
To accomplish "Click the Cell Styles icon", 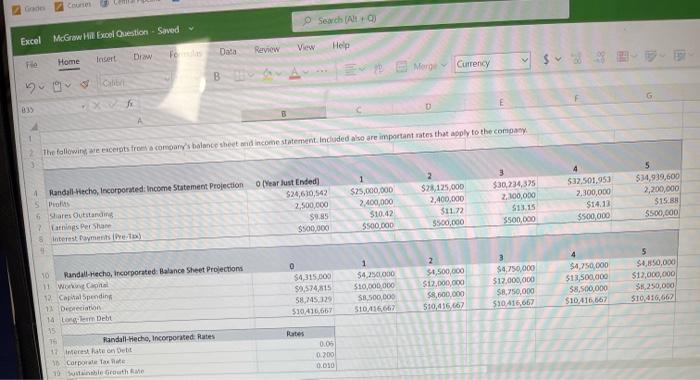I will 679,55.
